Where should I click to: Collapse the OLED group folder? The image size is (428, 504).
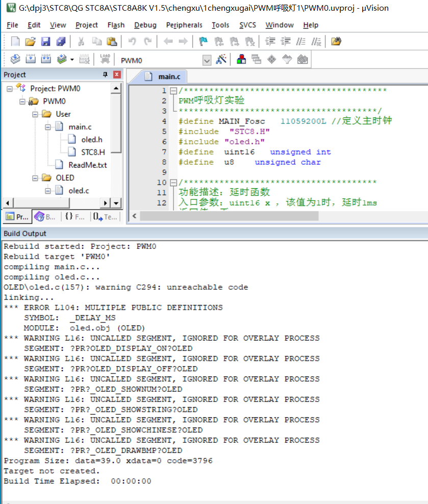(35, 178)
